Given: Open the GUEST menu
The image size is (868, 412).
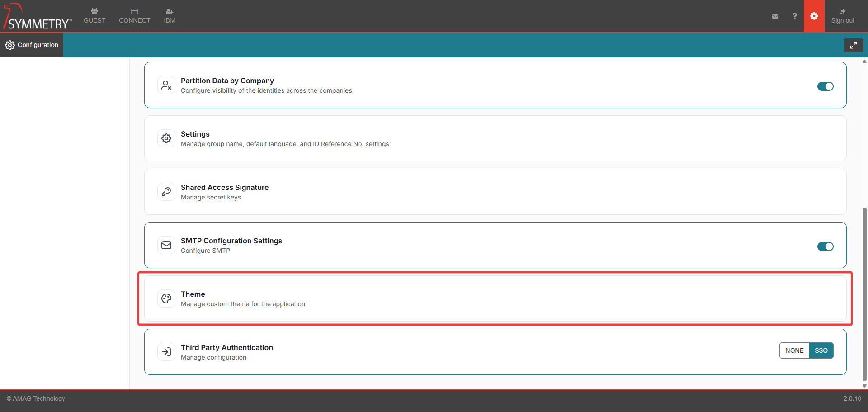Looking at the screenshot, I should (94, 16).
